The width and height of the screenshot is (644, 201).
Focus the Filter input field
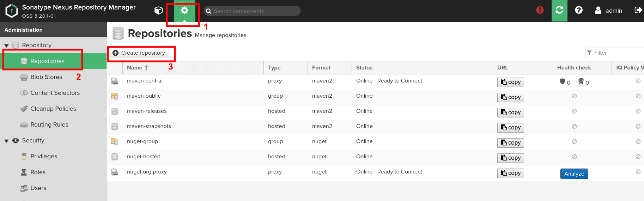coord(614,53)
